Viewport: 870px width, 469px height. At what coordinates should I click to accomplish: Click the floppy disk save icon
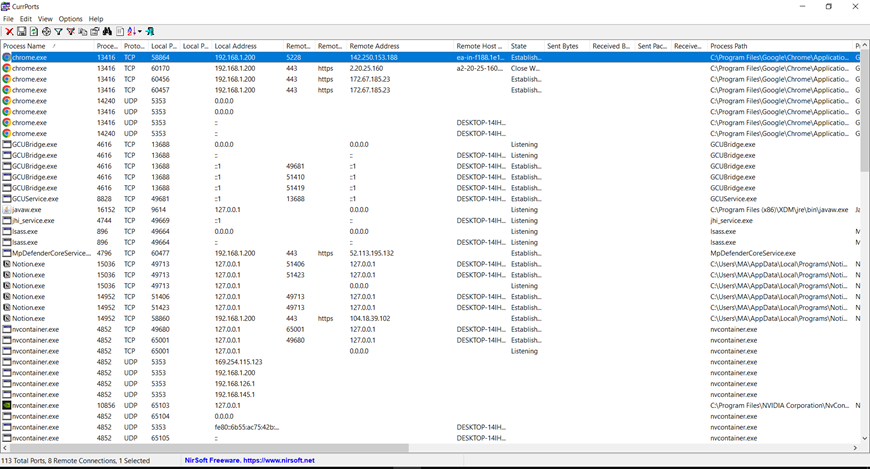pos(21,32)
